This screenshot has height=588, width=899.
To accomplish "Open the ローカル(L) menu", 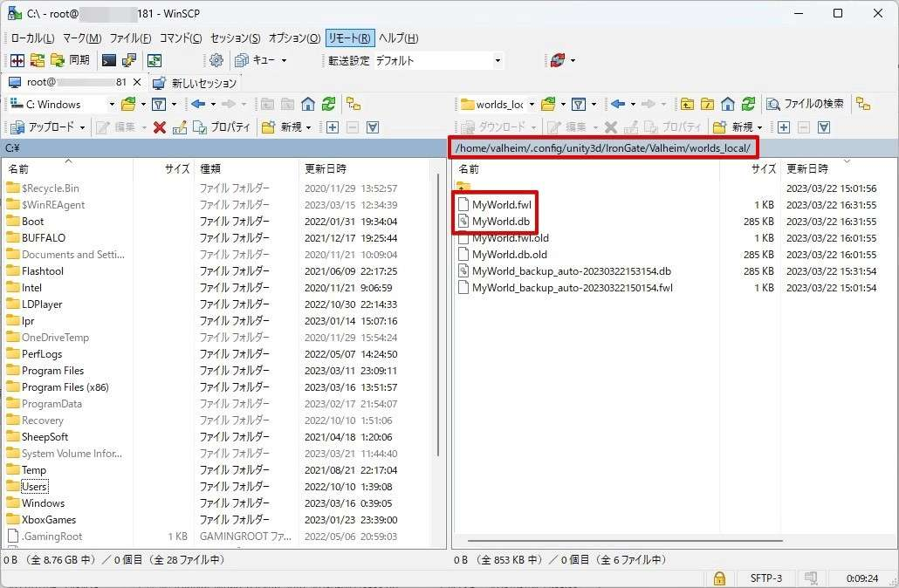I will tap(32, 38).
